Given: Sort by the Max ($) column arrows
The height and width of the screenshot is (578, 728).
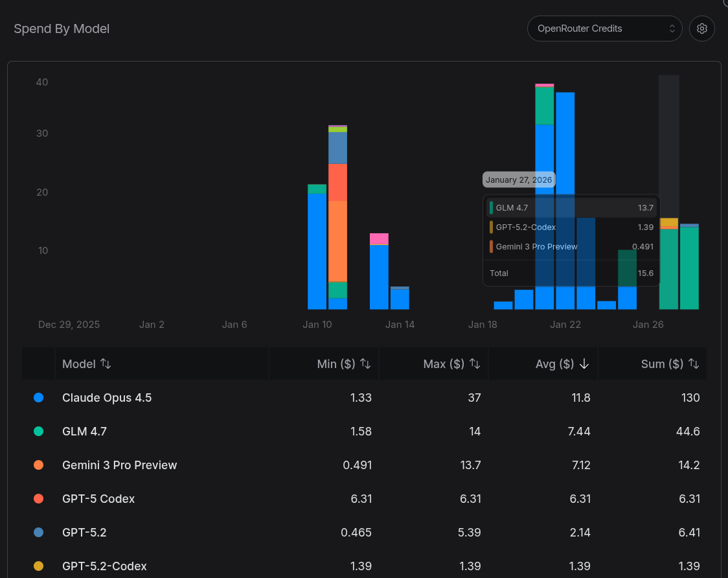Looking at the screenshot, I should coord(475,364).
